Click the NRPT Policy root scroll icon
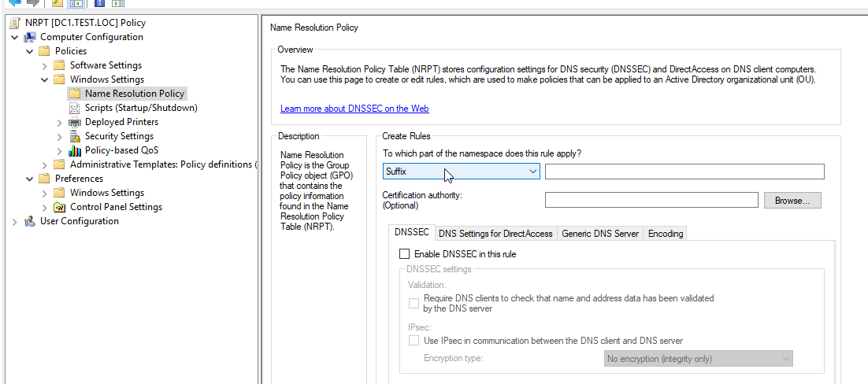868x384 pixels. [x=13, y=23]
